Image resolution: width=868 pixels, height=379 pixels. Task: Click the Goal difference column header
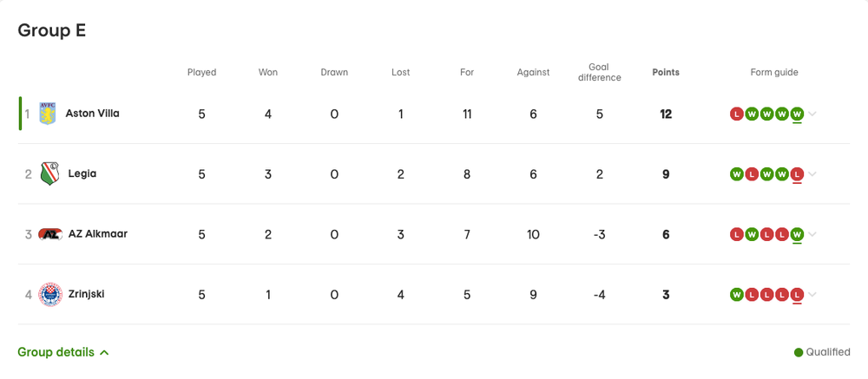(x=599, y=72)
